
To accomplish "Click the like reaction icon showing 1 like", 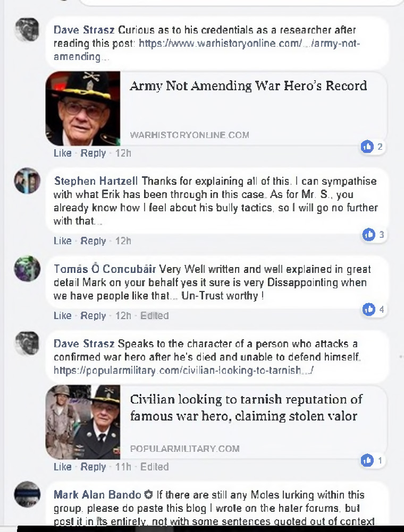I will [x=367, y=460].
